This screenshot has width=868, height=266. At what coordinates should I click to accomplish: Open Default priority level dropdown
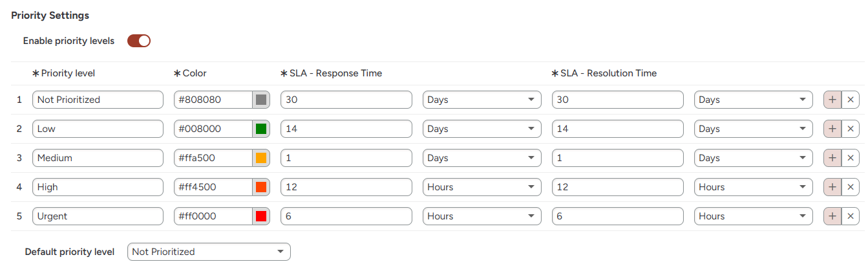pos(209,252)
